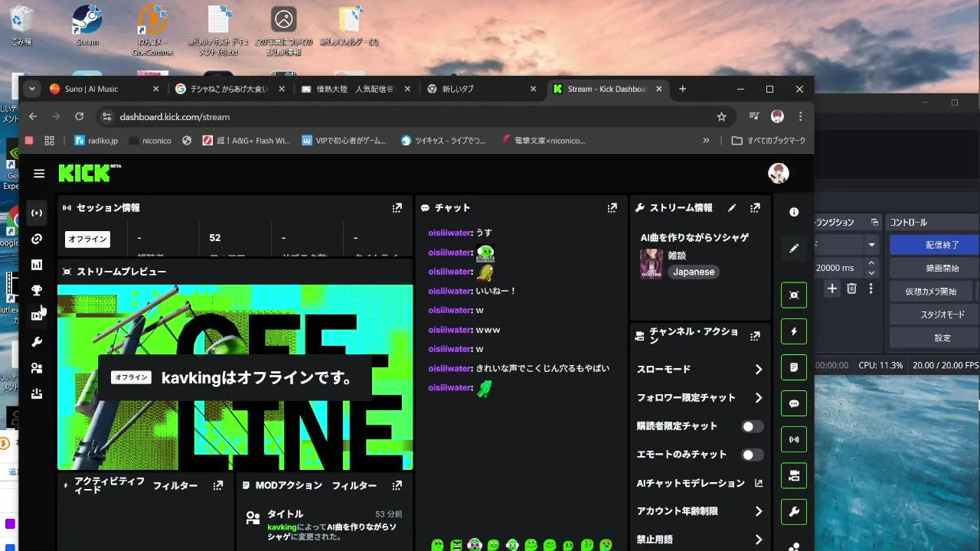Viewport: 980px width, 551px height.
Task: Bookmark this page with the star icon
Action: [x=721, y=116]
